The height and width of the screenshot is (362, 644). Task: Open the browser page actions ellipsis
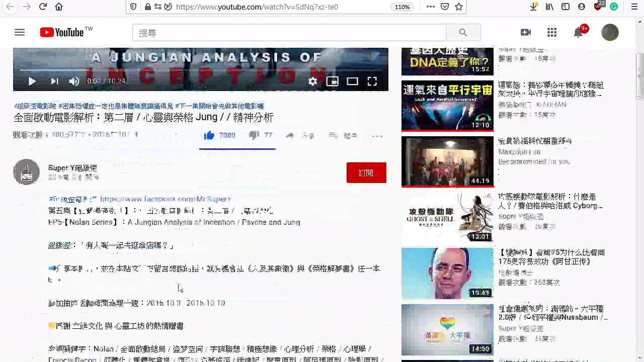tap(430, 7)
